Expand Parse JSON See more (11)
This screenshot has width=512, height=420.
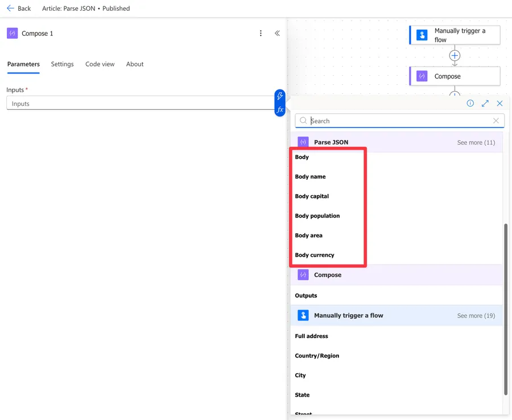(476, 142)
